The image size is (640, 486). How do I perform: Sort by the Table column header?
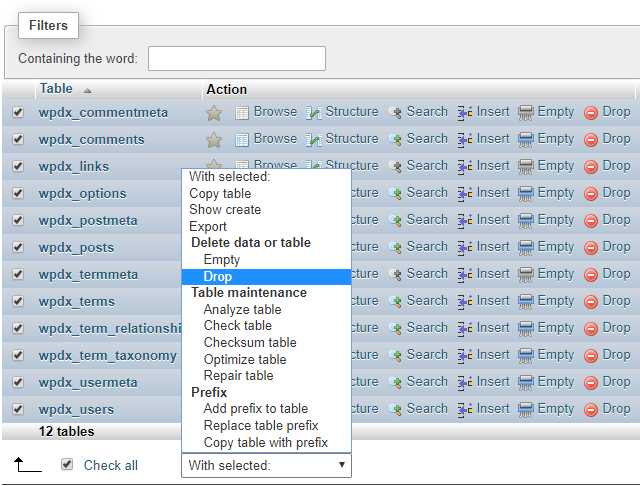coord(57,89)
